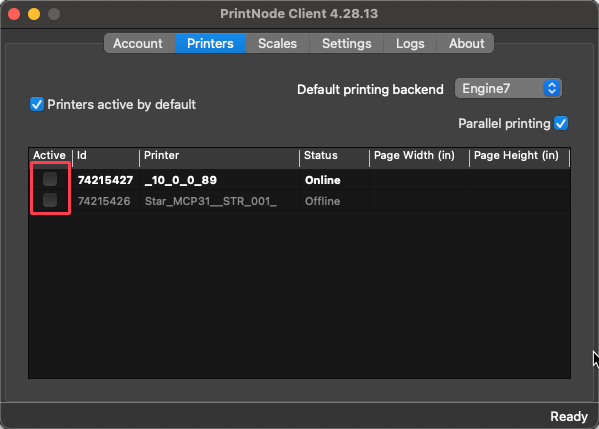
Task: Go to the Settings tab
Action: click(346, 43)
